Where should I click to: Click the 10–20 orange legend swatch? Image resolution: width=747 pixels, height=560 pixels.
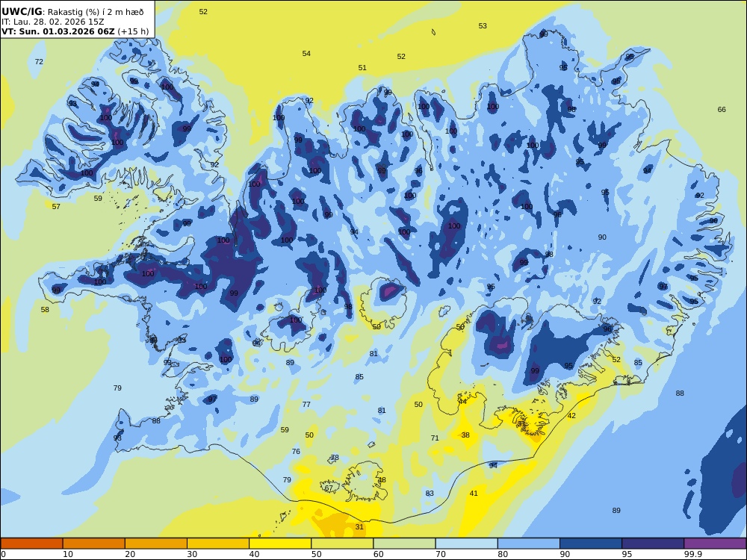[x=94, y=544]
